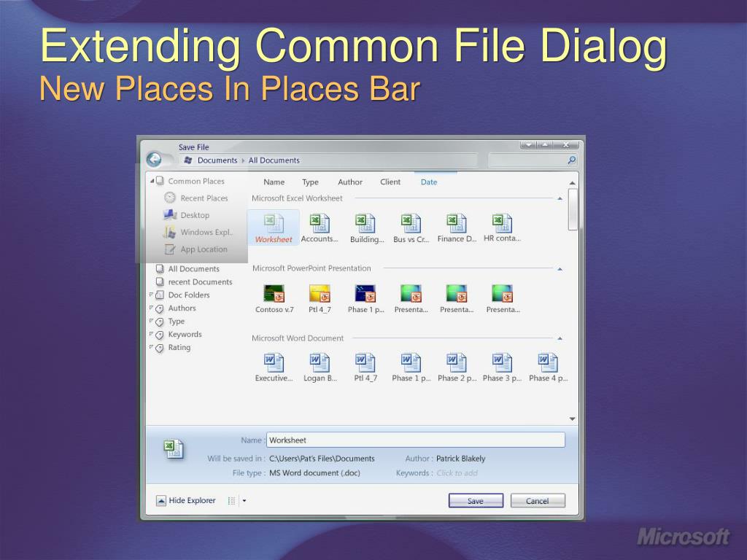Open Windows Expl place in sidebar
The height and width of the screenshot is (560, 747).
tap(198, 233)
